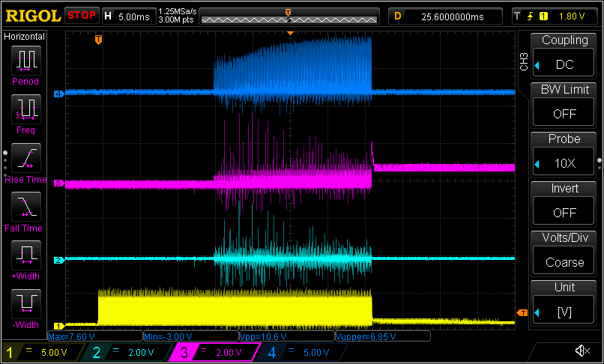604x364 pixels.
Task: Select the -Width measurement icon
Action: pyautogui.click(x=25, y=304)
